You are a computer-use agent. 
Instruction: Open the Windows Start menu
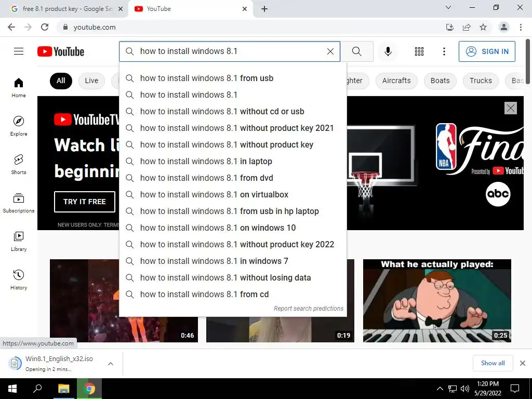point(12,389)
